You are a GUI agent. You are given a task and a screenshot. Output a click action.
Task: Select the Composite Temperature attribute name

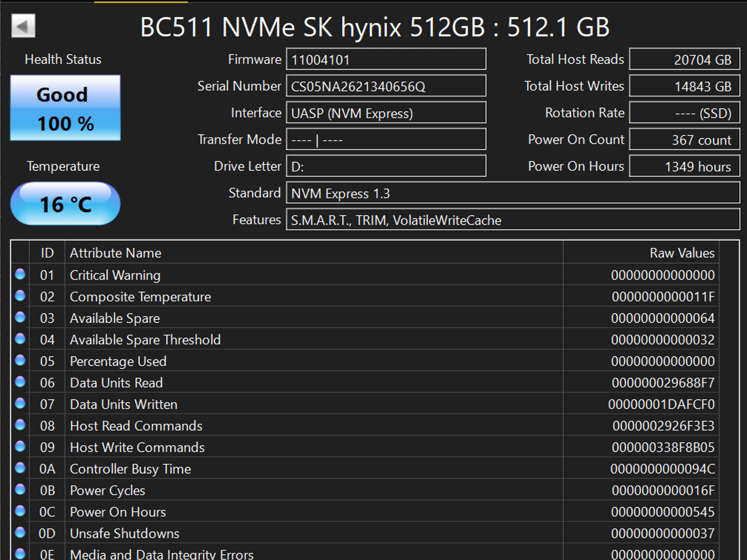click(x=140, y=296)
